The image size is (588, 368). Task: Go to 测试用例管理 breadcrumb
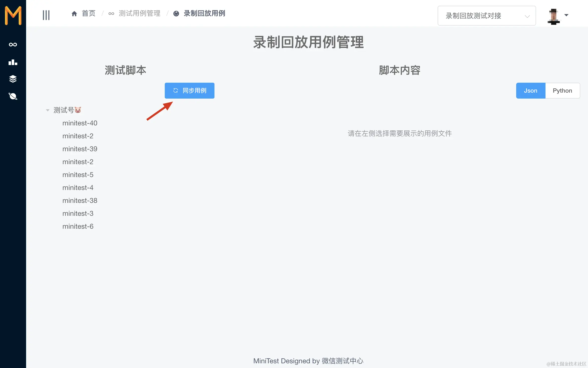[x=139, y=13]
